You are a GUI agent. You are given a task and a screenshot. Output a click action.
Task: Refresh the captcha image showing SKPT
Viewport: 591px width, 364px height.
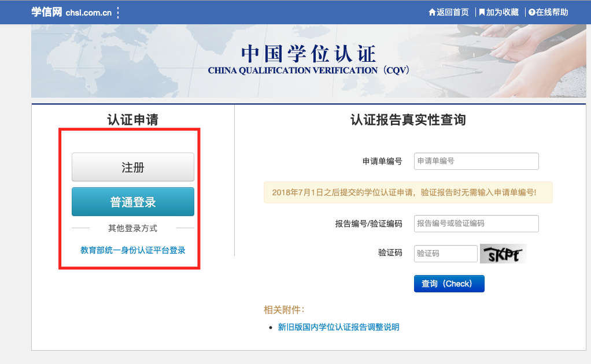click(x=503, y=254)
